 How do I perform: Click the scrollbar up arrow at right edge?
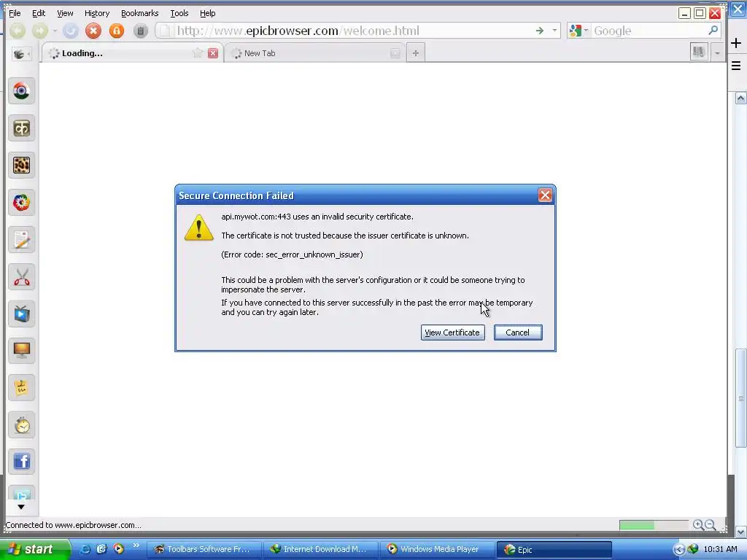[741, 98]
